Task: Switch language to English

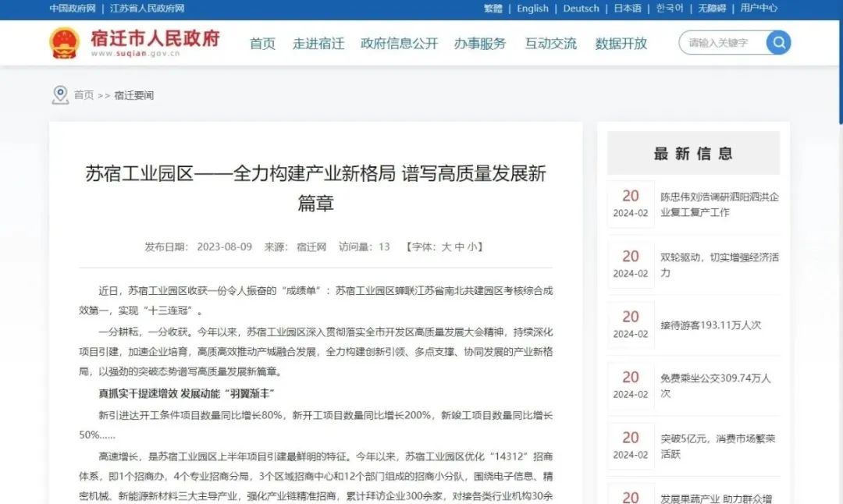Action: [x=532, y=9]
